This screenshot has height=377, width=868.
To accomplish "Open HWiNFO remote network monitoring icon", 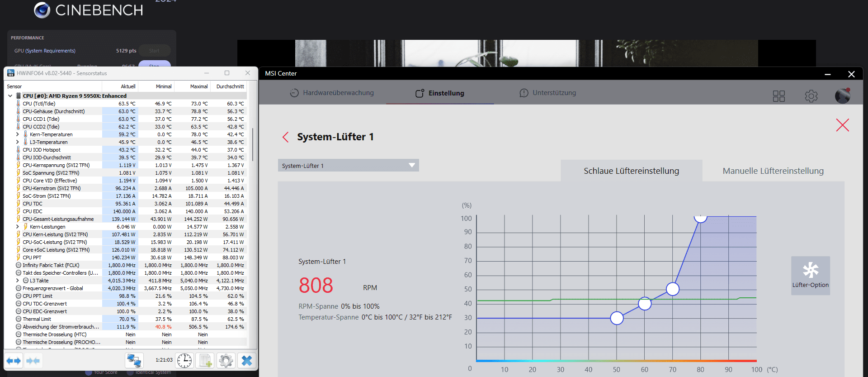I will click(x=134, y=361).
